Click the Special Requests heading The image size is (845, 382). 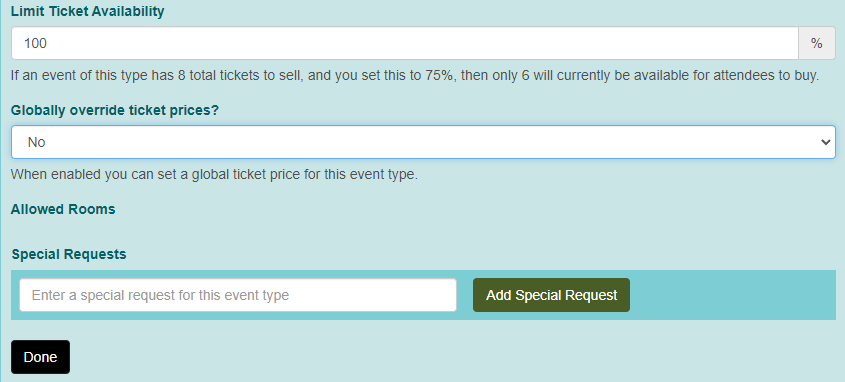pos(69,254)
